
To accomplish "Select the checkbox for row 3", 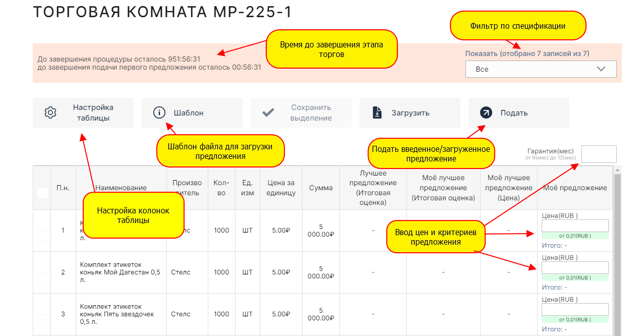I will [43, 319].
